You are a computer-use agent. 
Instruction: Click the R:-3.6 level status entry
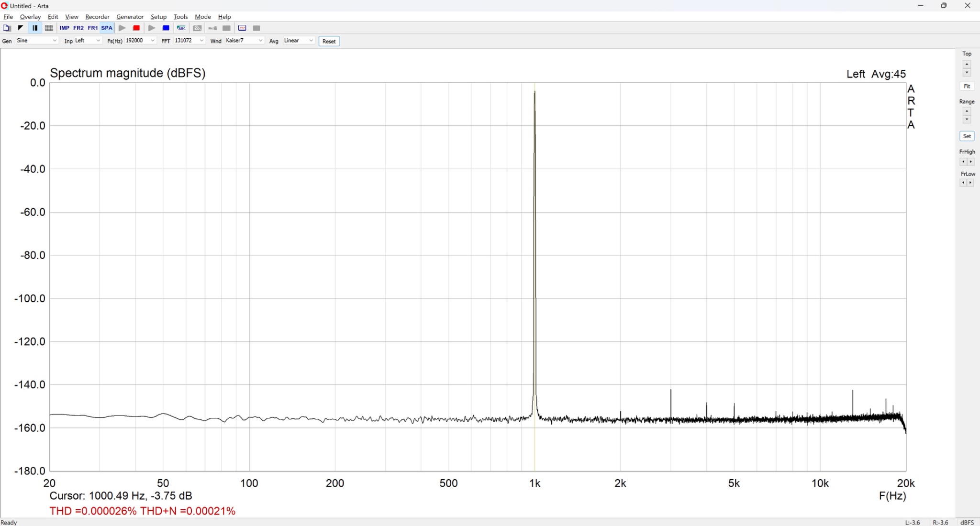(x=940, y=523)
